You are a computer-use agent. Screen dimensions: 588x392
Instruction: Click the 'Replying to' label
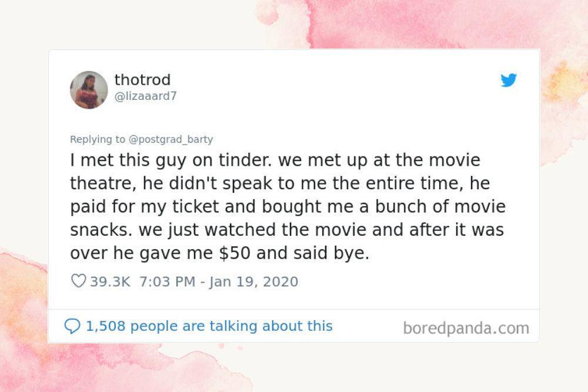point(98,139)
